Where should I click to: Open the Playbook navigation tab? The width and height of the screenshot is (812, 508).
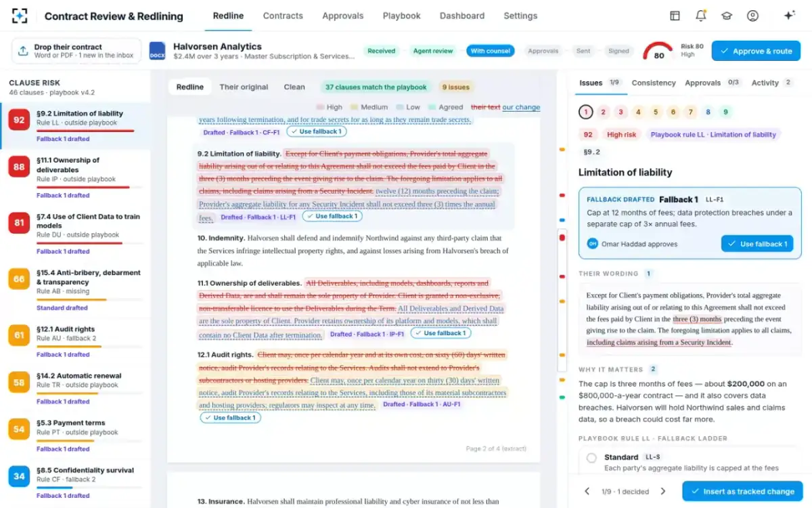(401, 16)
